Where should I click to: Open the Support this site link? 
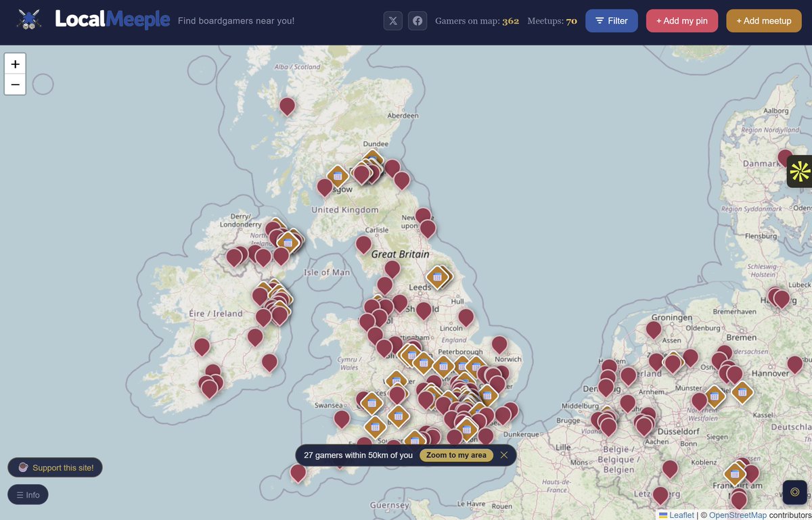click(55, 467)
